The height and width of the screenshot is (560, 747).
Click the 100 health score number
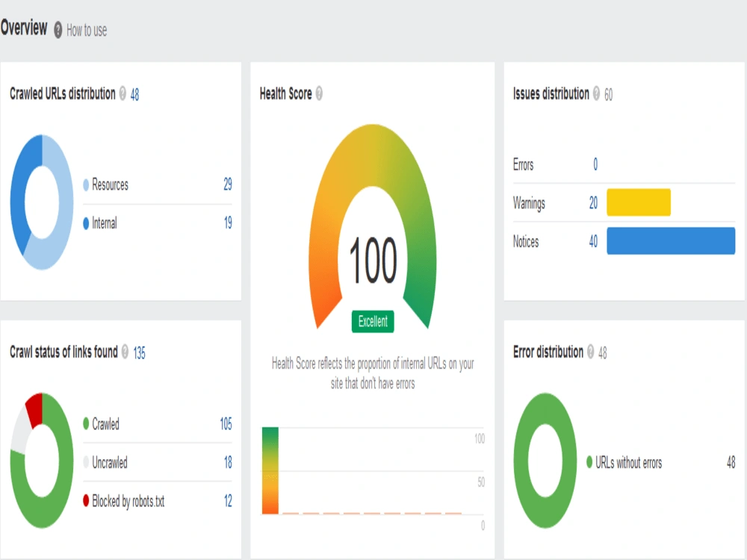tap(373, 261)
